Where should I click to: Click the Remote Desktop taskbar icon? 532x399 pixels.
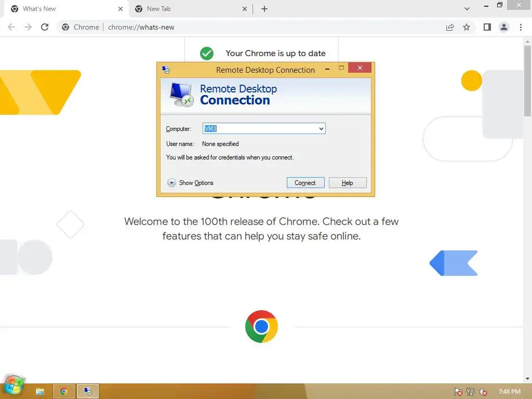click(x=87, y=391)
